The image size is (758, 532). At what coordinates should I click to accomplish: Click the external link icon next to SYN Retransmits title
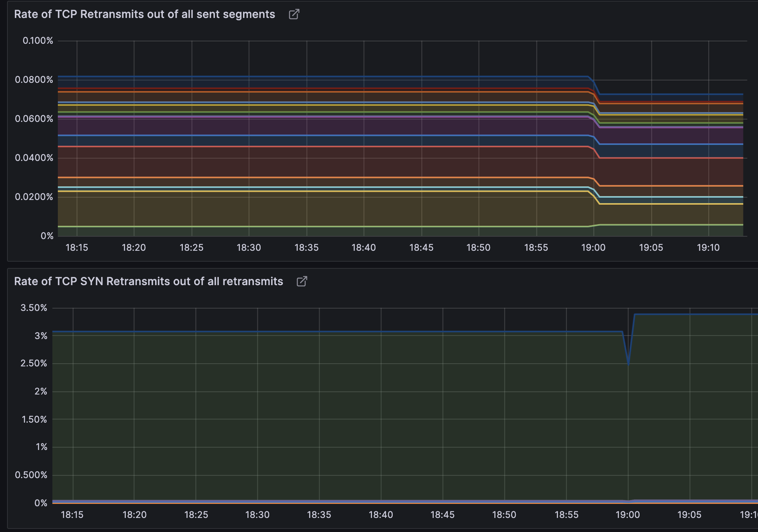pos(301,281)
